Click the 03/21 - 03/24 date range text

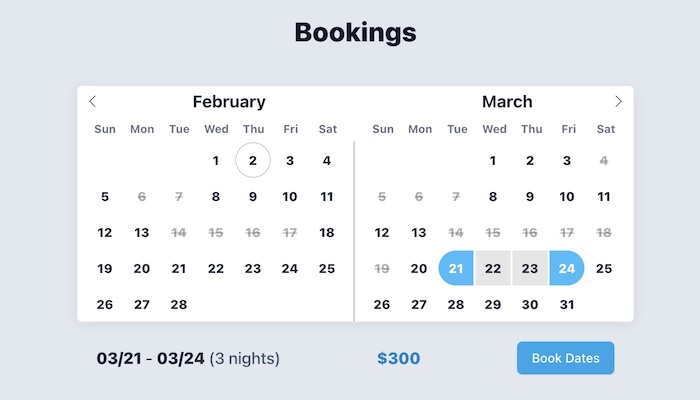(x=150, y=358)
